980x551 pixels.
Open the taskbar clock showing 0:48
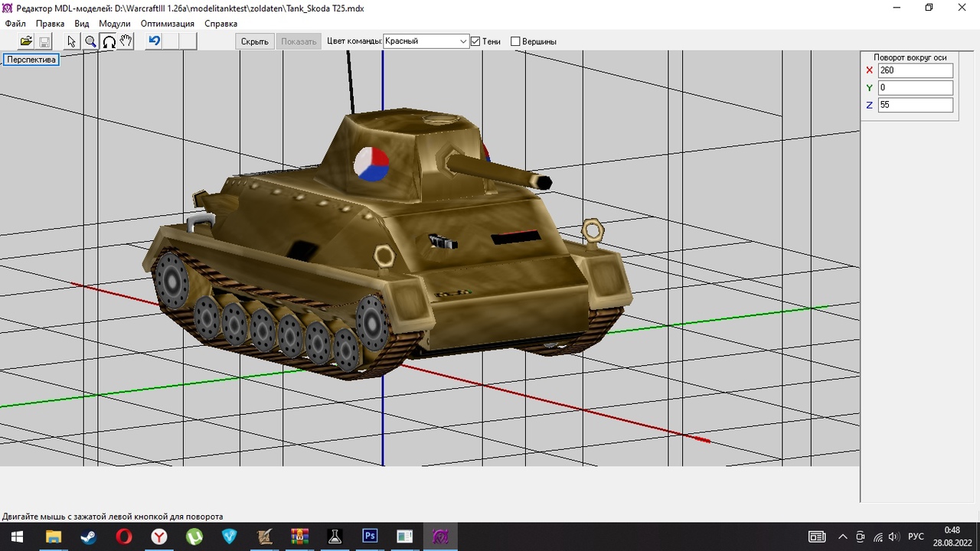coord(952,536)
